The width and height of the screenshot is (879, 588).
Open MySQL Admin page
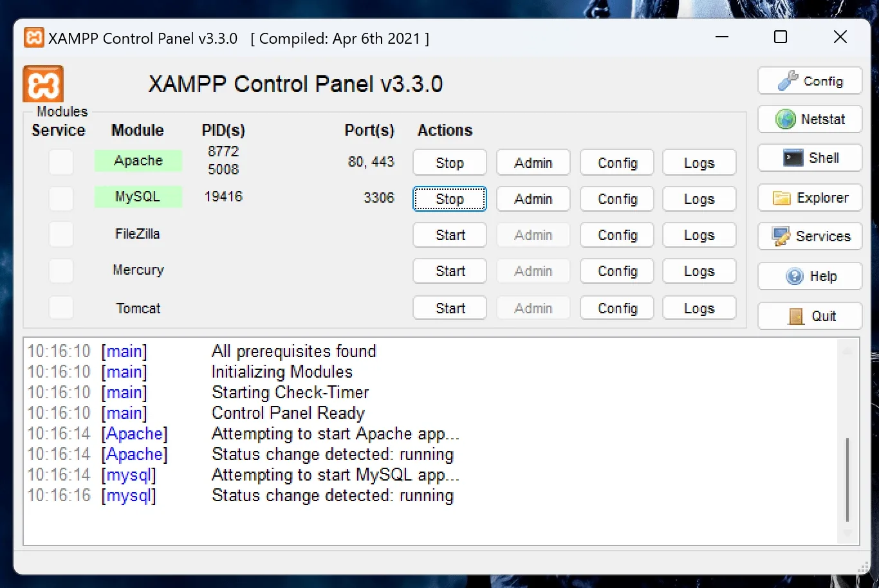pos(533,199)
